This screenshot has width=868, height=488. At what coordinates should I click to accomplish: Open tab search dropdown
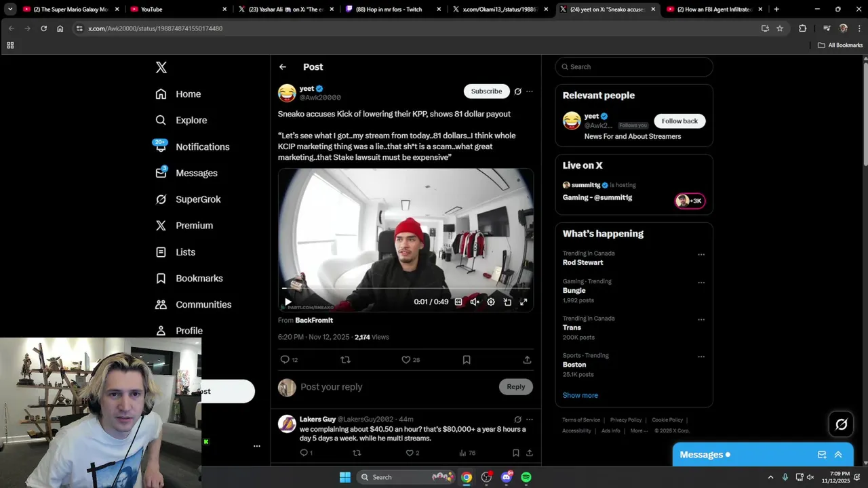10,9
